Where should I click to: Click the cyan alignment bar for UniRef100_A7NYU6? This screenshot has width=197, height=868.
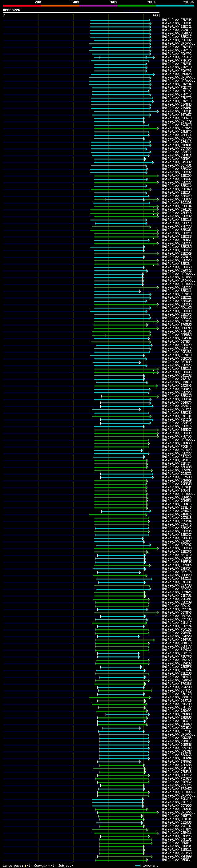click(x=120, y=20)
